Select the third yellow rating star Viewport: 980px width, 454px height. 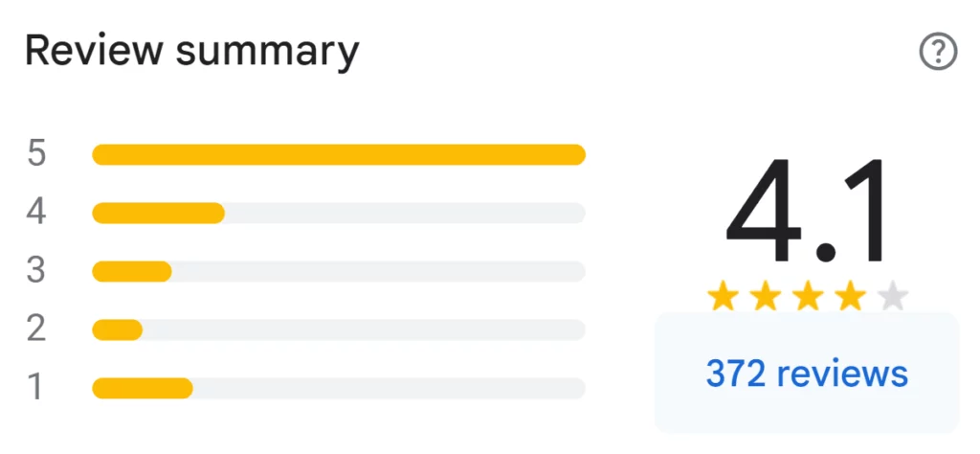[808, 298]
